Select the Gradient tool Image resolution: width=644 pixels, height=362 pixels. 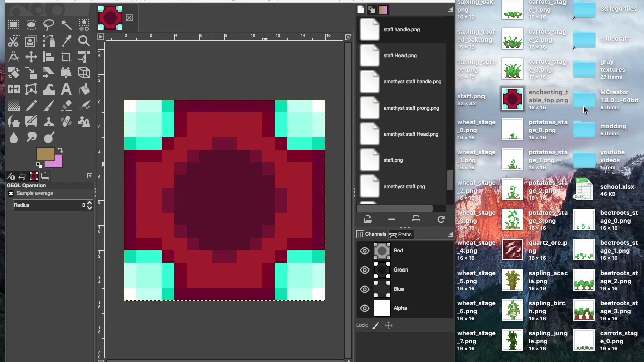(14, 106)
